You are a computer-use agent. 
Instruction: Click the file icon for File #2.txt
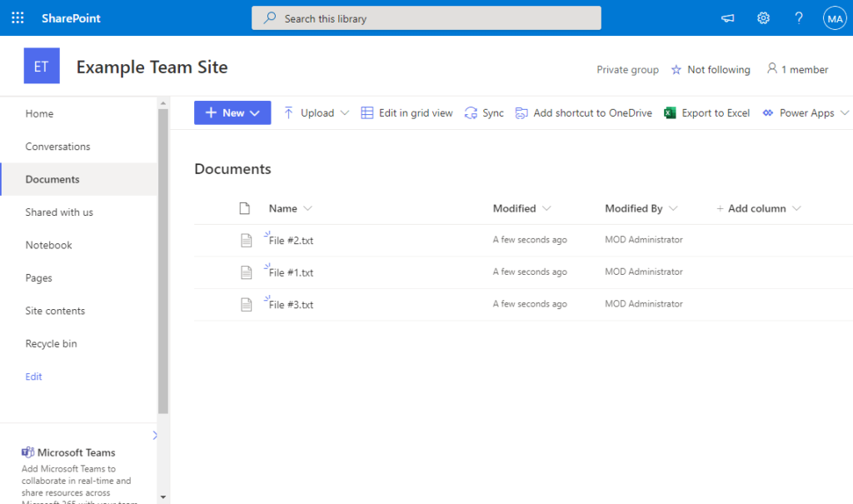247,240
